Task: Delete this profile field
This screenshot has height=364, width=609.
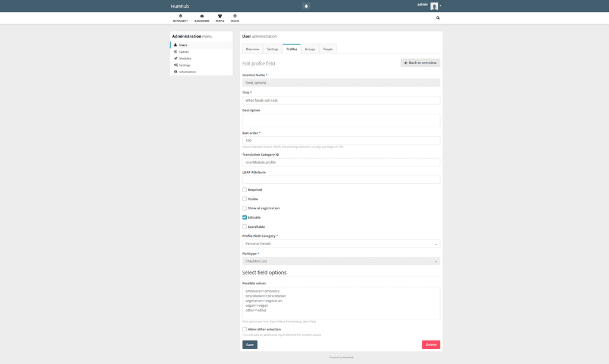Action: pyautogui.click(x=431, y=344)
